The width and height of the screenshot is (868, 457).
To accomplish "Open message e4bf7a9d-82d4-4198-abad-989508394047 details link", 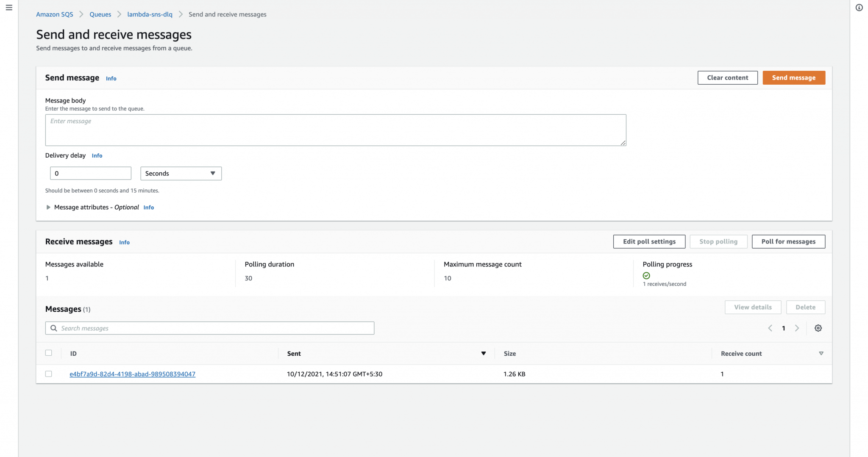I will tap(132, 374).
